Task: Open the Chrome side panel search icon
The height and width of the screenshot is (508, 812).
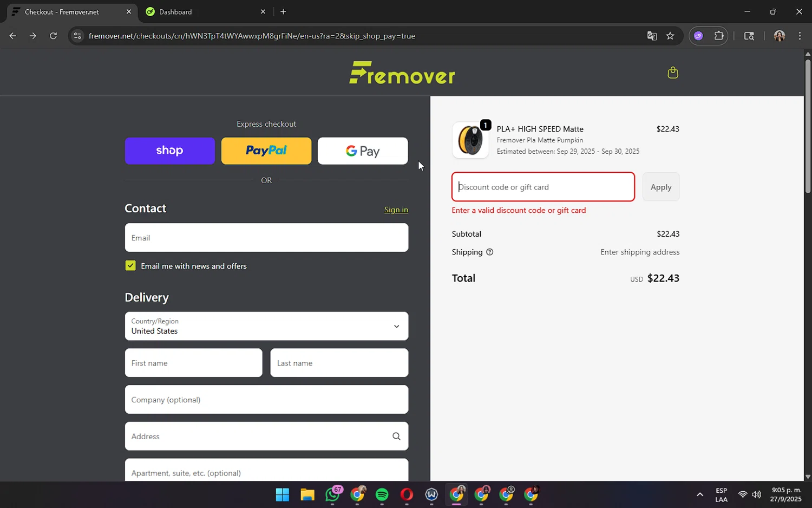Action: pyautogui.click(x=749, y=36)
